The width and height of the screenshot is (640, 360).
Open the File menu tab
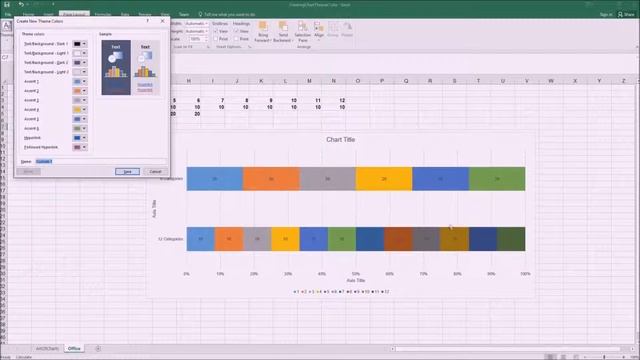coord(8,14)
